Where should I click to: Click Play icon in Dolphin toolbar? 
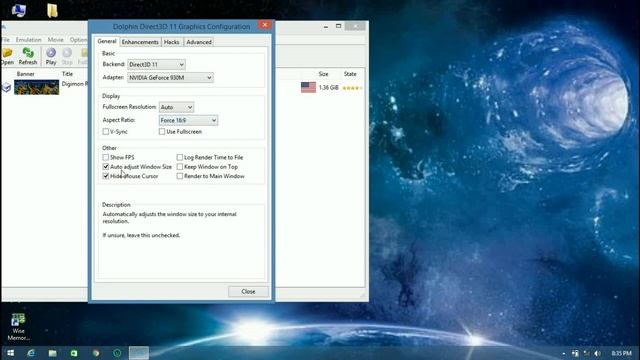(x=51, y=53)
